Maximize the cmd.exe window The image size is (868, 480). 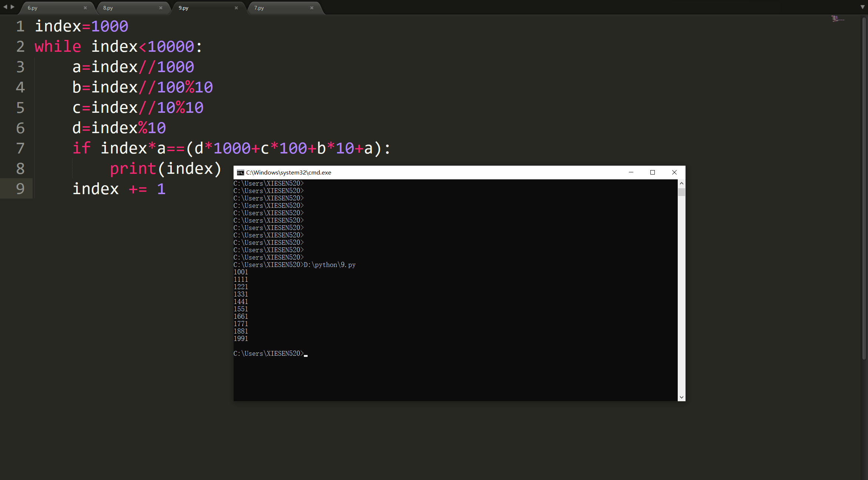[653, 173]
